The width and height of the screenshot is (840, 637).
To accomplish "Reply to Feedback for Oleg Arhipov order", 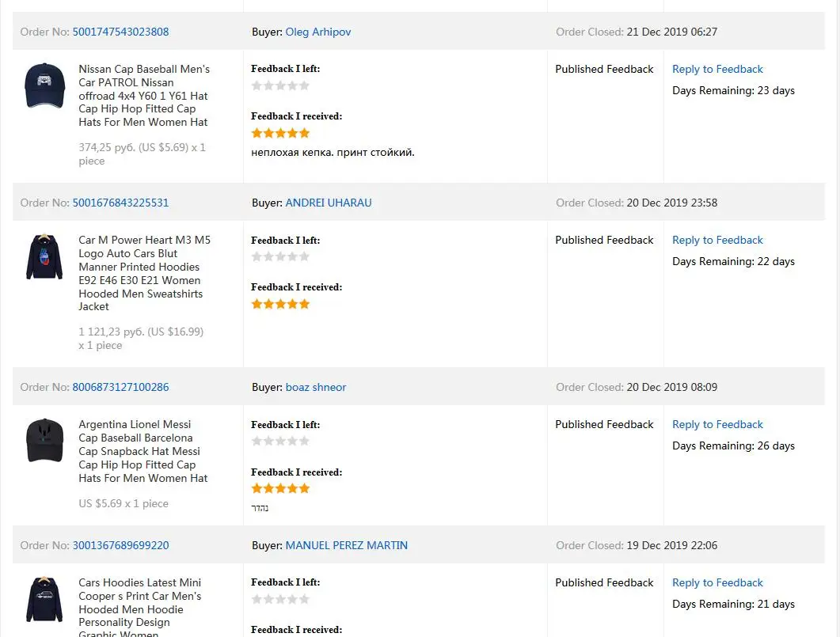I will (717, 69).
